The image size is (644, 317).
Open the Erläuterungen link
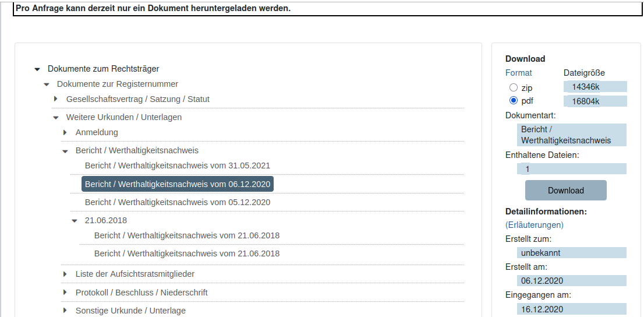[x=534, y=225]
